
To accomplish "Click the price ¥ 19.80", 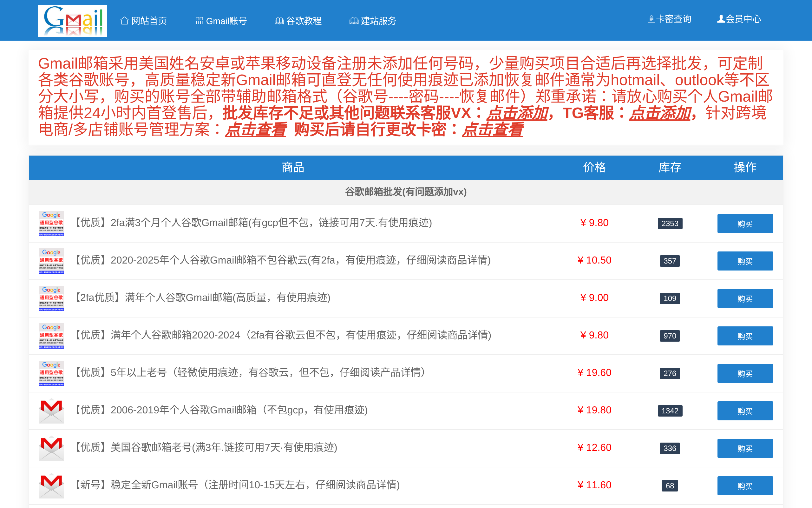I will 594,410.
